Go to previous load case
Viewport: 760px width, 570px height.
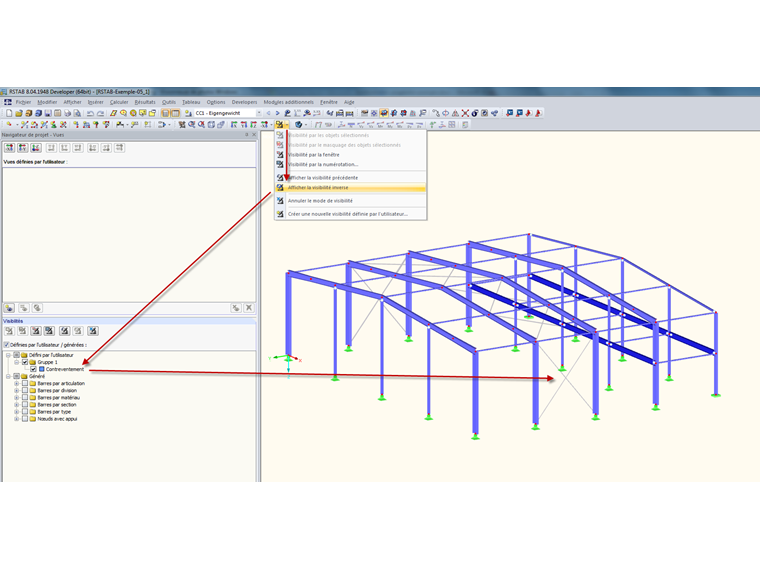pyautogui.click(x=268, y=113)
